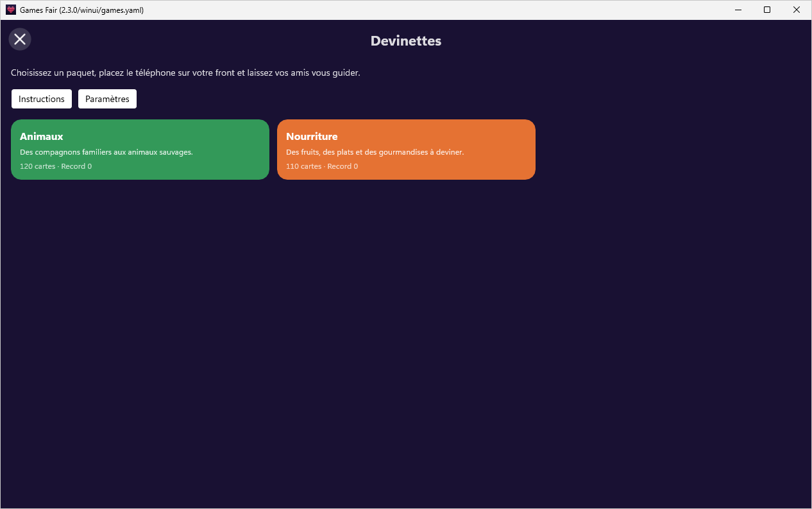Close the Devinettes screen with the X icon
The width and height of the screenshot is (812, 509).
click(x=20, y=39)
